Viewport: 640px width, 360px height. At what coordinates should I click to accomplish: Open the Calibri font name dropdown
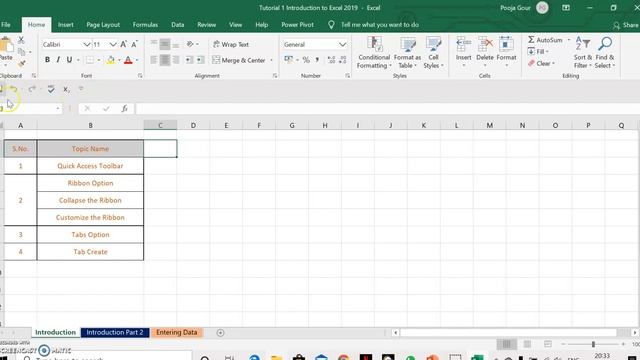pyautogui.click(x=87, y=44)
